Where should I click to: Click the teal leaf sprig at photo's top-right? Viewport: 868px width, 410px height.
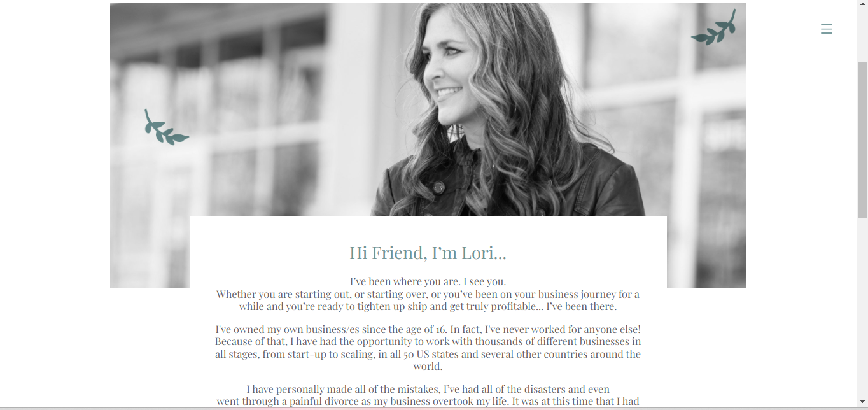[x=714, y=27]
